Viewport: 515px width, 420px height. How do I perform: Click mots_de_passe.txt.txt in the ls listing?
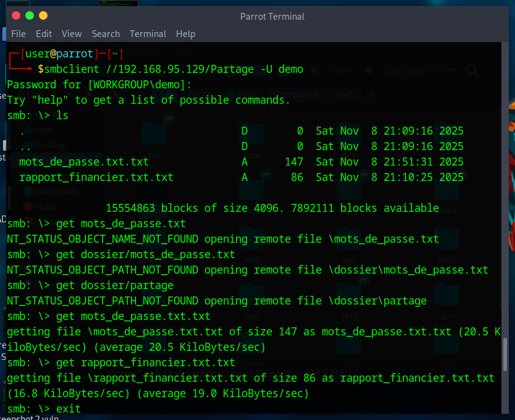(x=84, y=162)
